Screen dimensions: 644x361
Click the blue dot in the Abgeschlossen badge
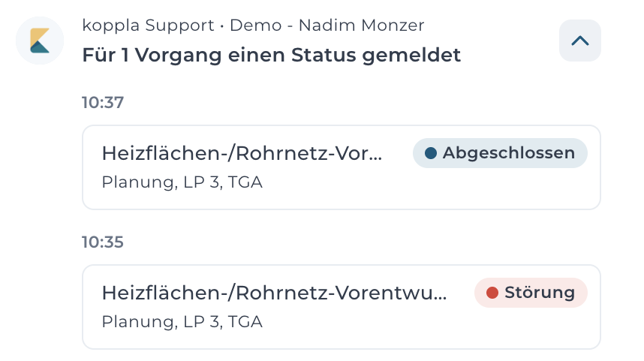(x=430, y=153)
